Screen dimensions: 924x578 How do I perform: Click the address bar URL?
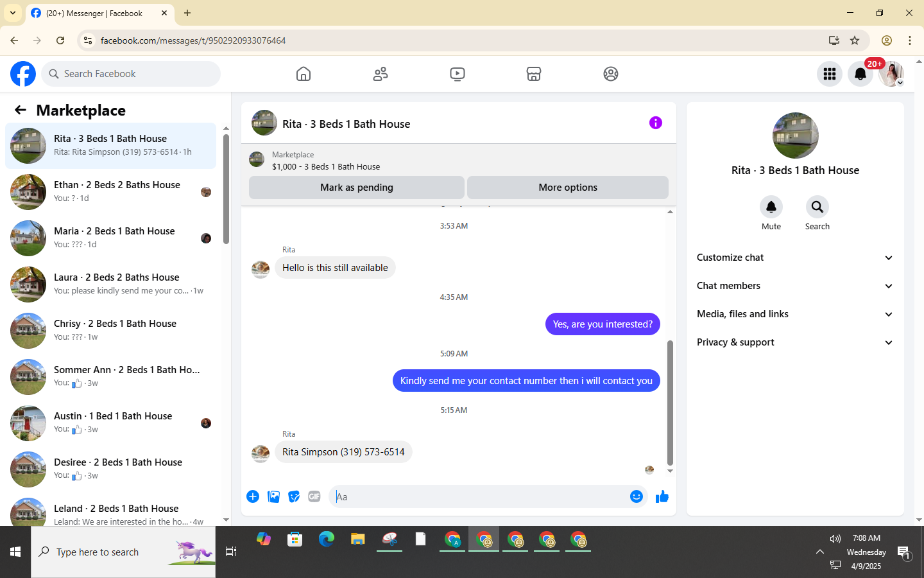point(193,40)
